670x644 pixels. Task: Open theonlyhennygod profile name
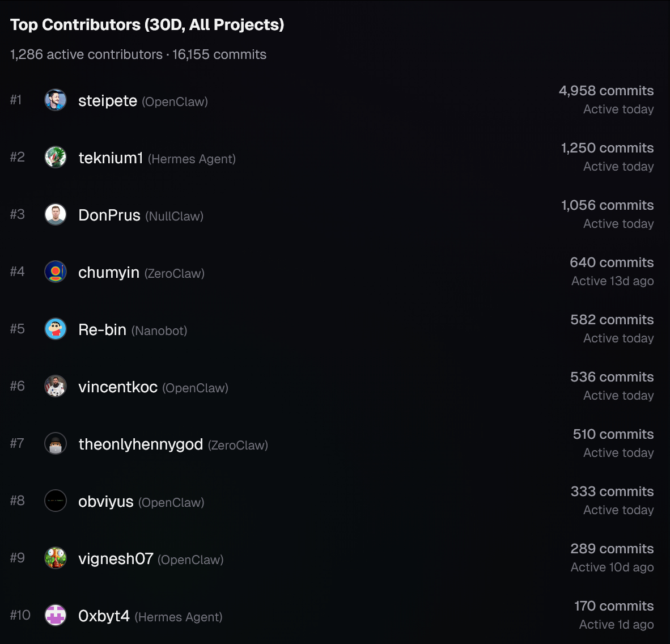[141, 444]
